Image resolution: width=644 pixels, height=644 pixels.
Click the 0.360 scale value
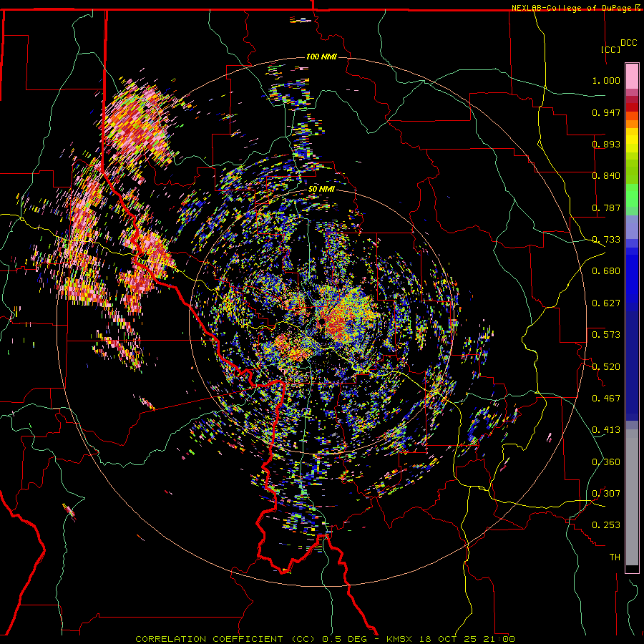click(x=606, y=462)
